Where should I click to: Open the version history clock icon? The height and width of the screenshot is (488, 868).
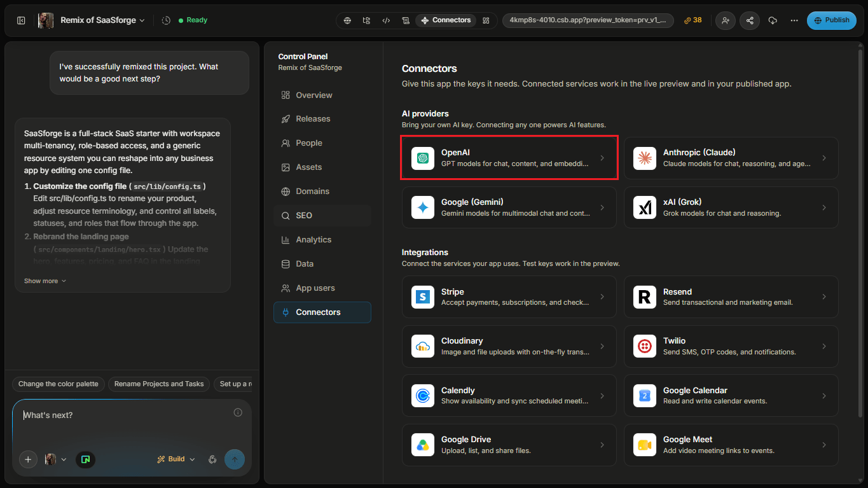coord(166,20)
